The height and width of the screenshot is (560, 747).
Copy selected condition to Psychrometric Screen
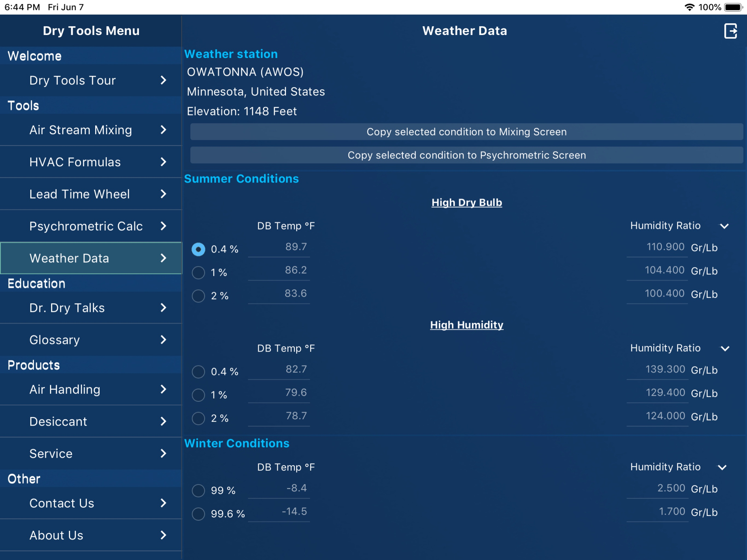coord(466,155)
